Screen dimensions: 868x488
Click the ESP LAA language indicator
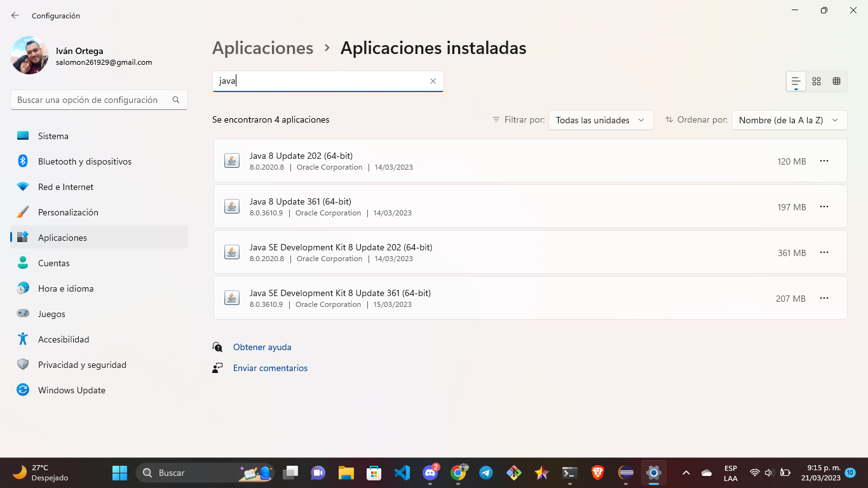[731, 473]
